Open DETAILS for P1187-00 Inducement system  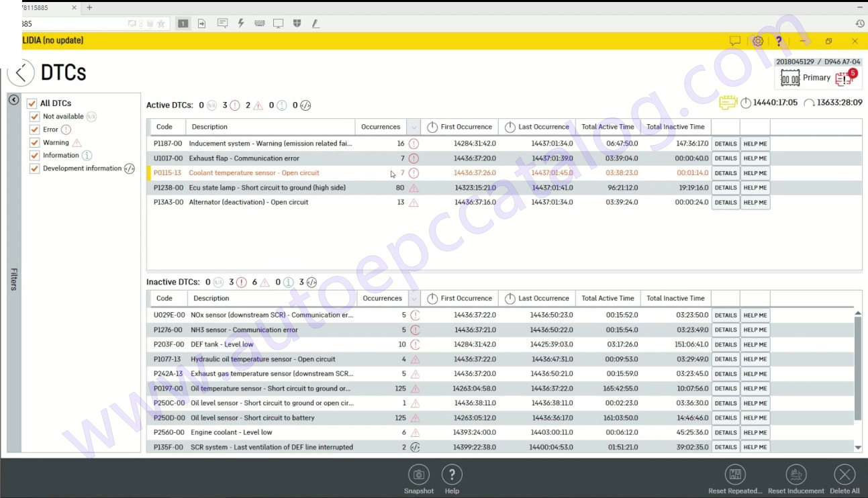[x=725, y=144]
